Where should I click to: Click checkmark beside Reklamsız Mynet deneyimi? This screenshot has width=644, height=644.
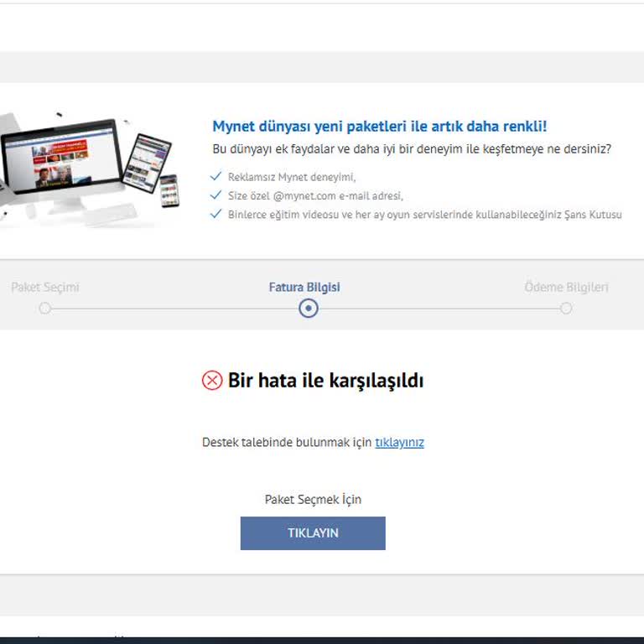(216, 176)
